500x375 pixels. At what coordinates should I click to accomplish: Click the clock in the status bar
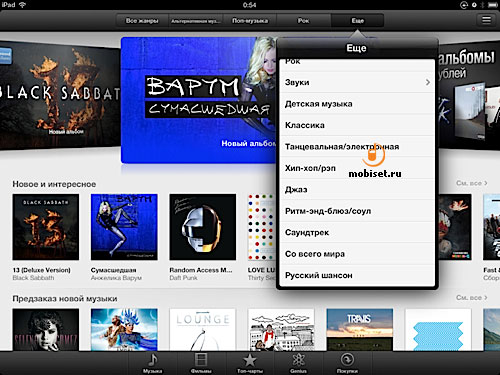click(x=249, y=5)
